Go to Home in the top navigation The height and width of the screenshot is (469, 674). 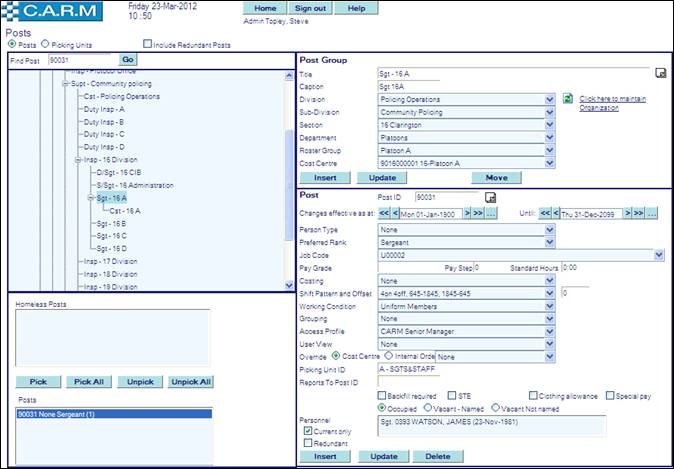pos(266,7)
